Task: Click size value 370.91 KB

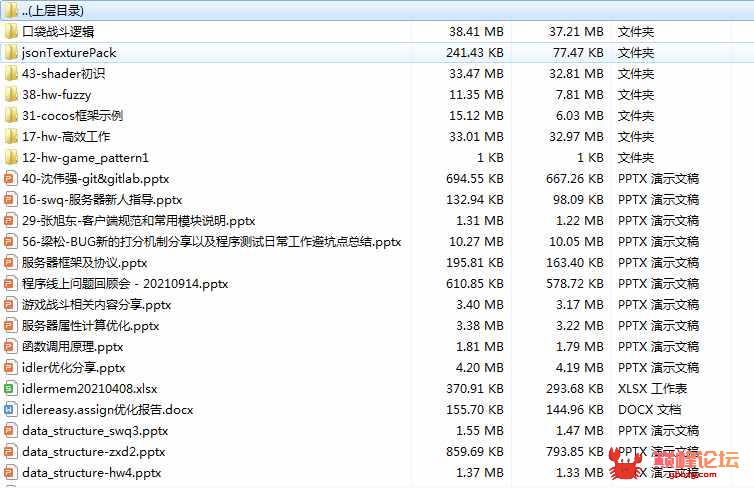Action: tap(475, 388)
